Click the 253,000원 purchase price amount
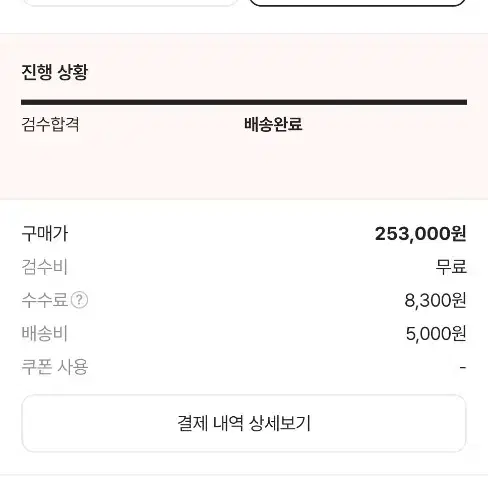 [x=420, y=234]
